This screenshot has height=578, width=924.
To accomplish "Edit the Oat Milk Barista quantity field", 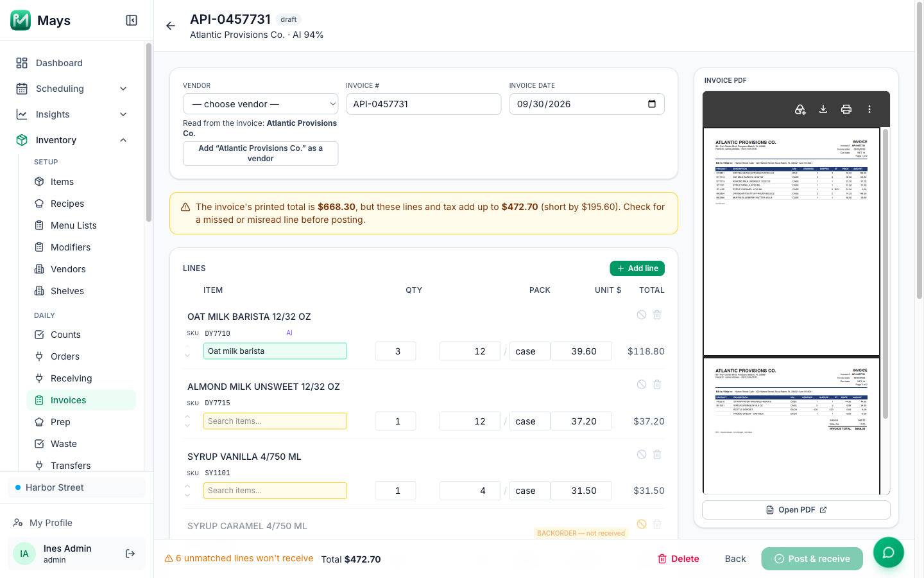I will coord(396,351).
